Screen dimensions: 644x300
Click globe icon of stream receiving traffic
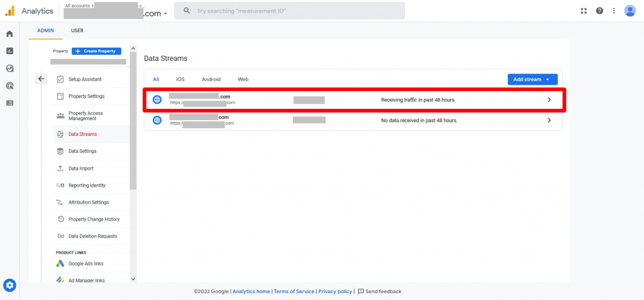point(157,99)
